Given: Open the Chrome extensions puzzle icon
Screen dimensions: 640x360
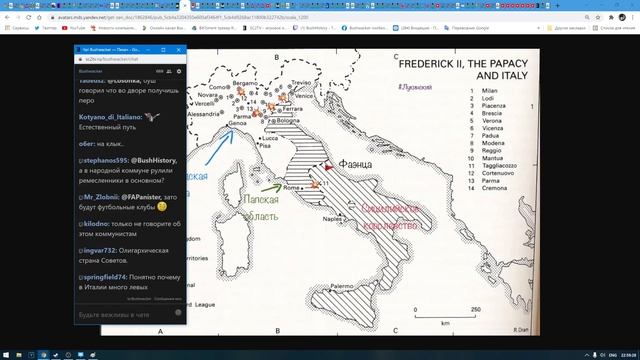Looking at the screenshot, I should click(611, 18).
